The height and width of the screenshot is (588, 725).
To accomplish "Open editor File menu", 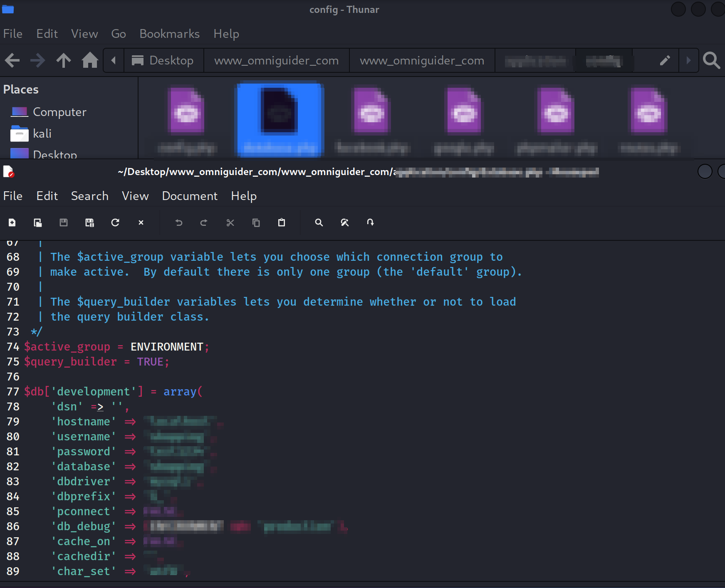I will [x=13, y=196].
